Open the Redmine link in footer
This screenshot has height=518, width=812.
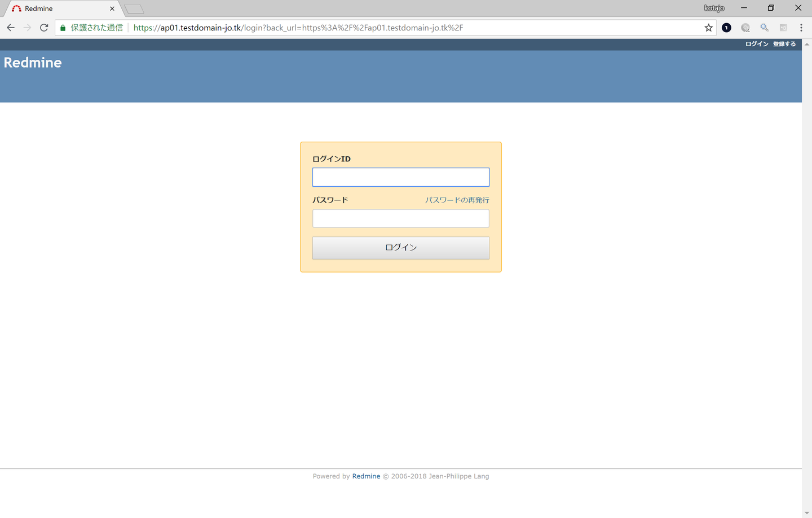[x=366, y=476]
